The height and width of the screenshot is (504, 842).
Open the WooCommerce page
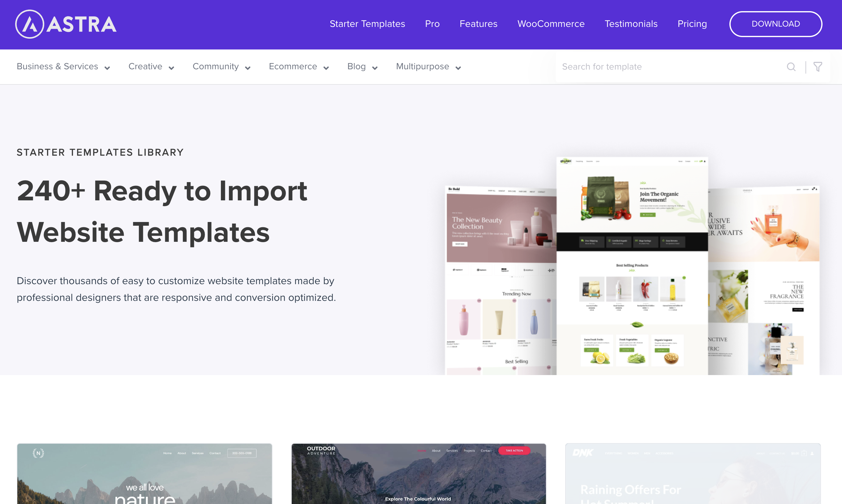point(551,24)
